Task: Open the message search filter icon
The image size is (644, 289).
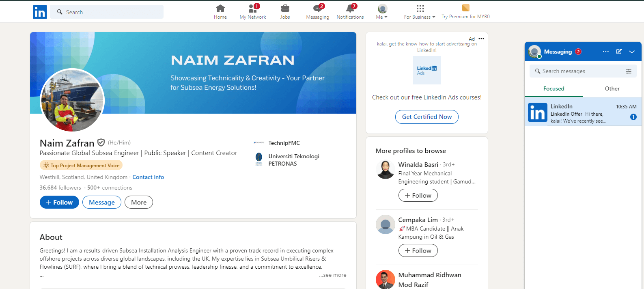Action: (628, 71)
